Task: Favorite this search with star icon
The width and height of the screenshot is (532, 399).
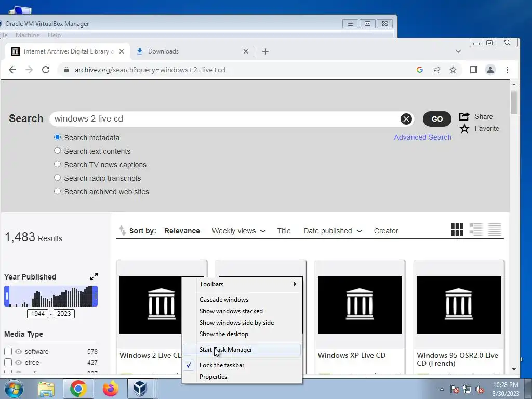Action: click(464, 129)
